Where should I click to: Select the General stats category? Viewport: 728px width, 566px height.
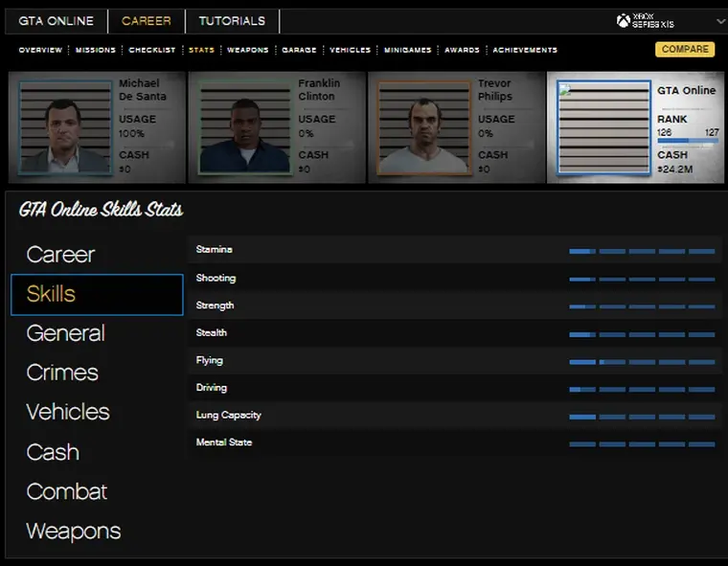tap(65, 333)
